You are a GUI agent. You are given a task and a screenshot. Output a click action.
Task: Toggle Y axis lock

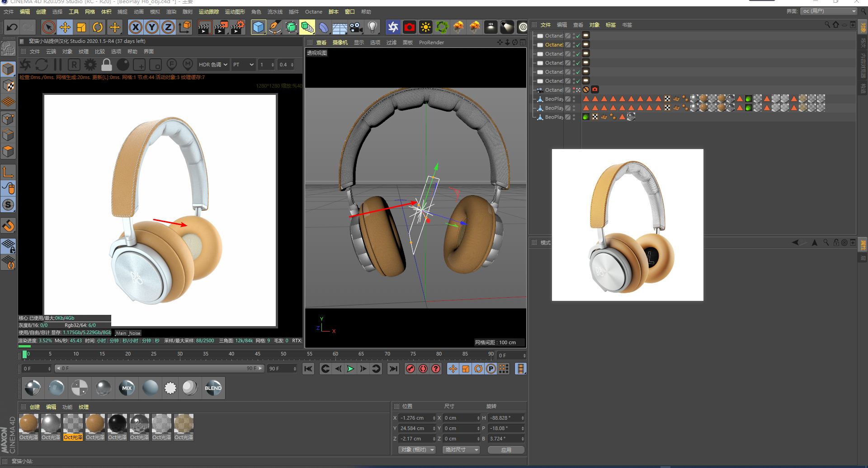[x=152, y=28]
